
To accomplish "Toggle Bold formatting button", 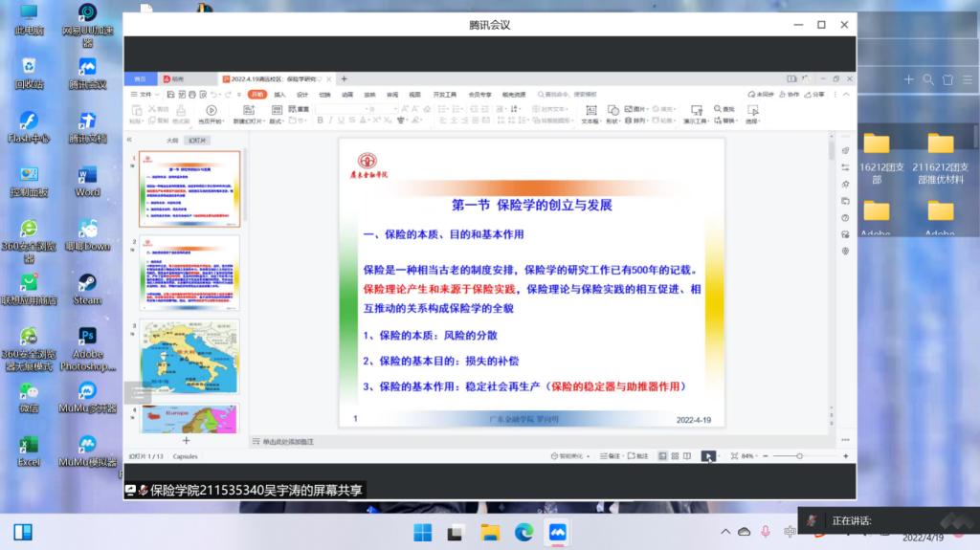I will pos(320,120).
